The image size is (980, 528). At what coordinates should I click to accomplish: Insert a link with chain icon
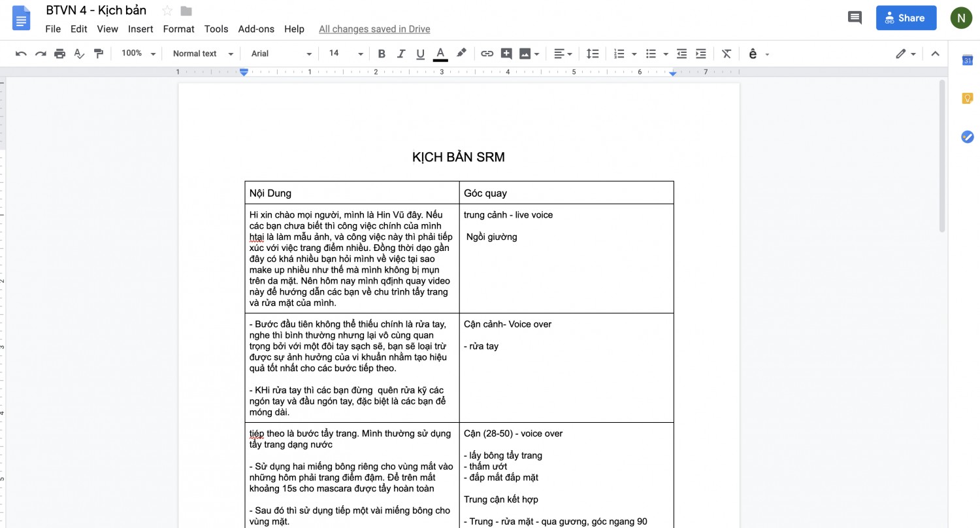tap(487, 54)
